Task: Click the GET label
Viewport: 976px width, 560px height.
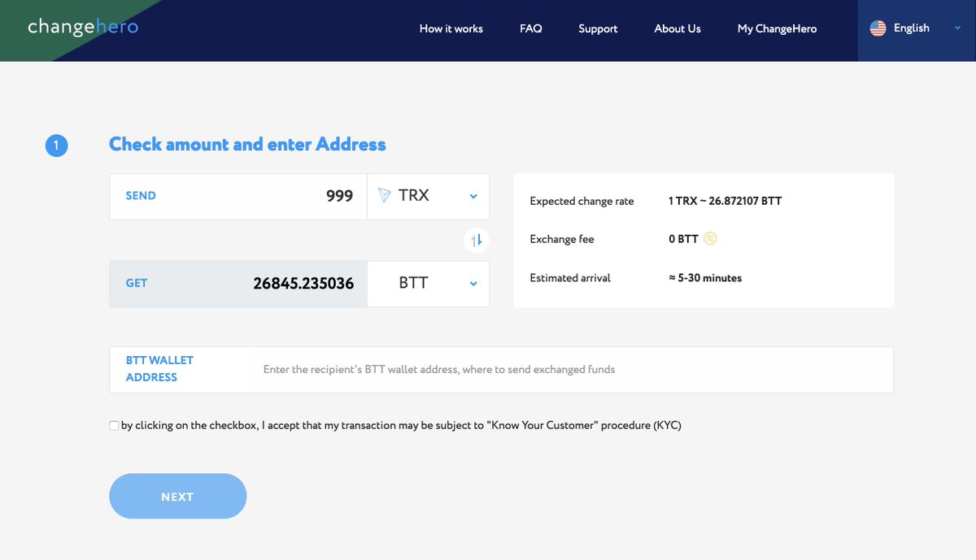Action: pos(137,284)
